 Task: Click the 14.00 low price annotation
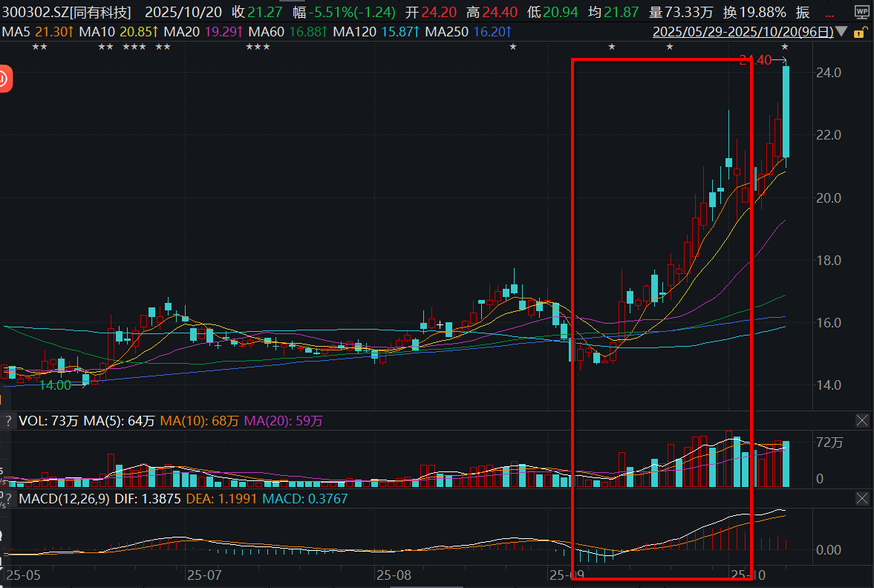click(x=55, y=385)
